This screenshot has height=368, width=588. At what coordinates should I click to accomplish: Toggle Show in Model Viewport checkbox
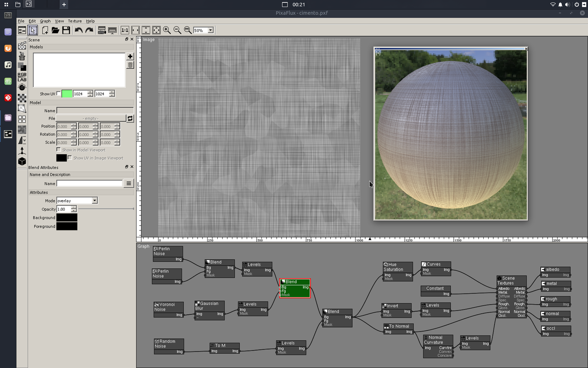pyautogui.click(x=58, y=149)
